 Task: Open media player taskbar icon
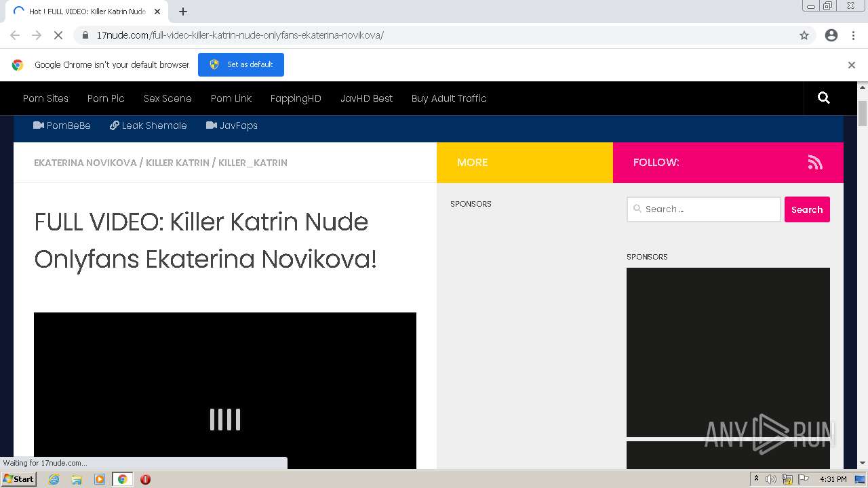tap(100, 479)
